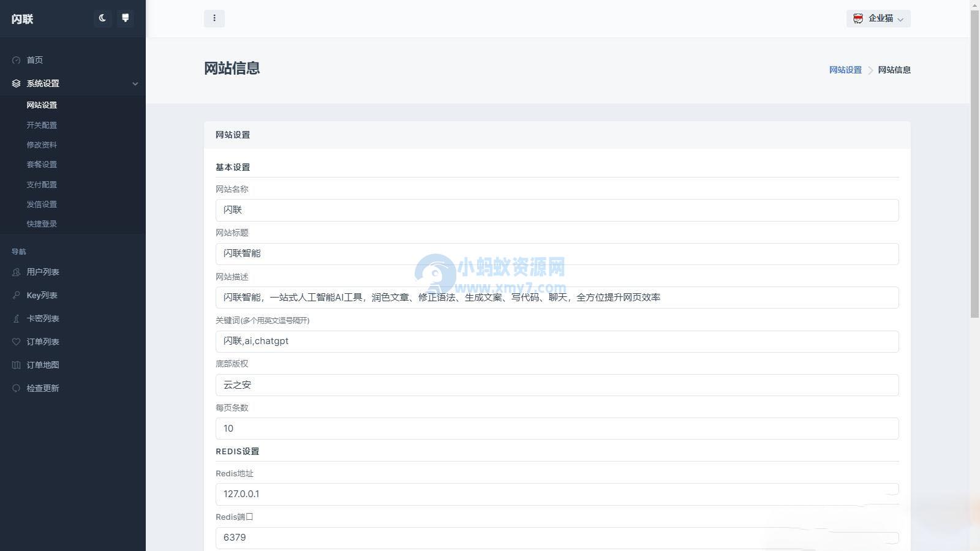The image size is (980, 551).
Task: Collapse the 系统设置 chevron
Action: click(135, 84)
